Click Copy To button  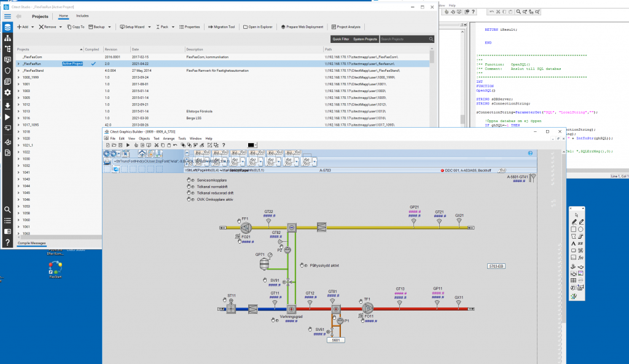coord(76,27)
